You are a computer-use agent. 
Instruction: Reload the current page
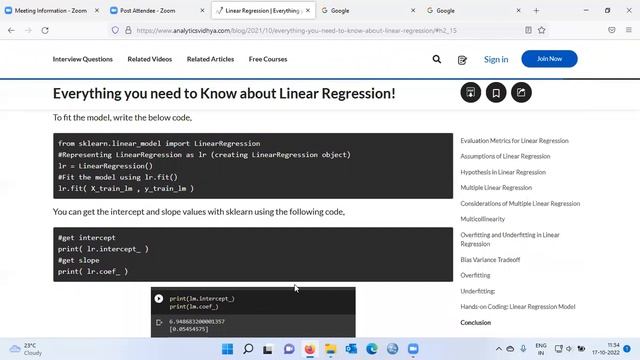(45, 30)
